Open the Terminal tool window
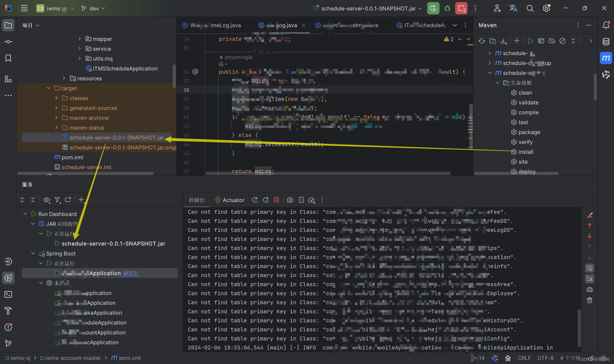This screenshot has width=614, height=364. 8,294
